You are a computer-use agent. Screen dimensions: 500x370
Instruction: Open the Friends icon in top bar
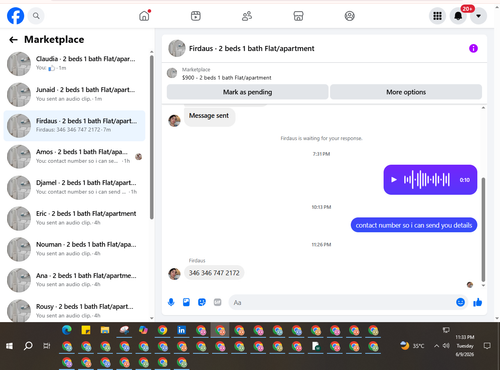(x=247, y=16)
